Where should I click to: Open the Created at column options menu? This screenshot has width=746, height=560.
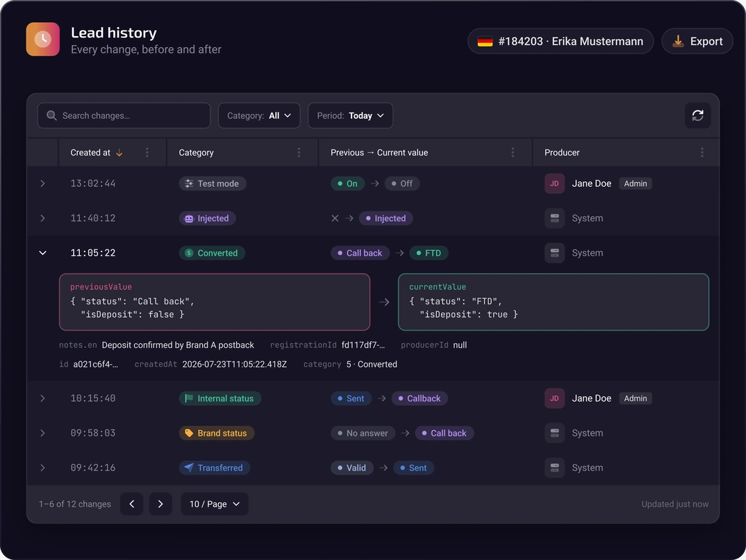147,153
